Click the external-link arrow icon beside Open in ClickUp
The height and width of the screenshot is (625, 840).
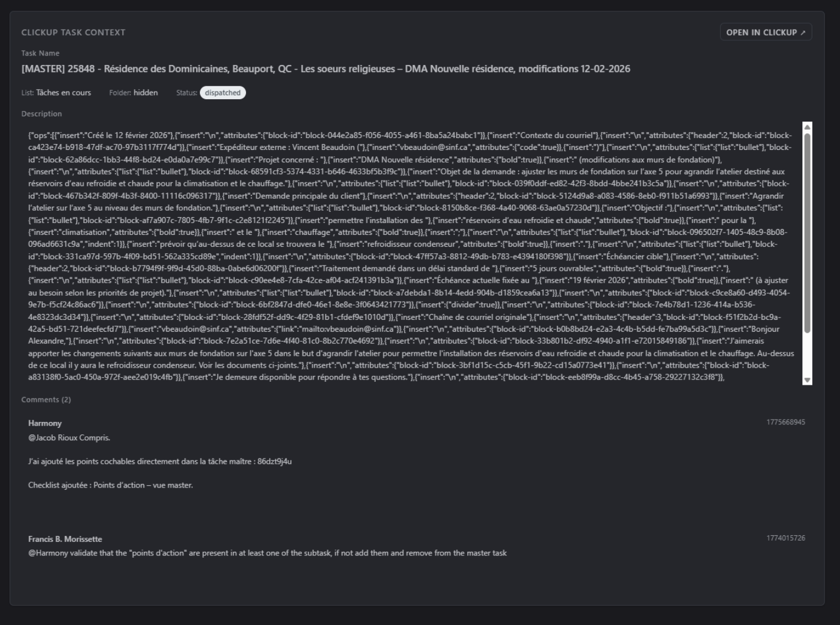point(803,32)
